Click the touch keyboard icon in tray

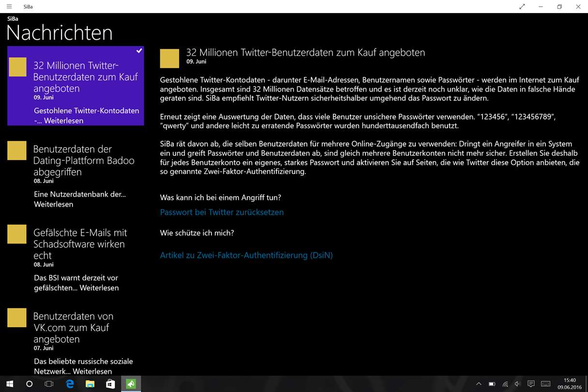(545, 384)
